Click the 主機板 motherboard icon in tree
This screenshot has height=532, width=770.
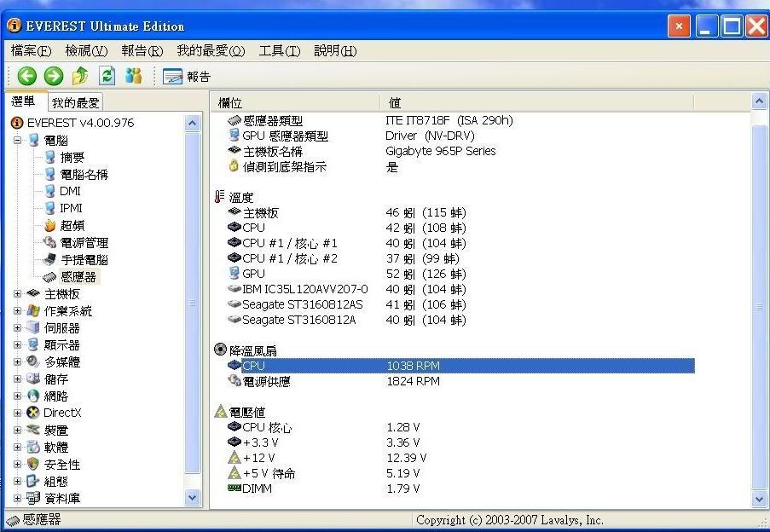(33, 293)
